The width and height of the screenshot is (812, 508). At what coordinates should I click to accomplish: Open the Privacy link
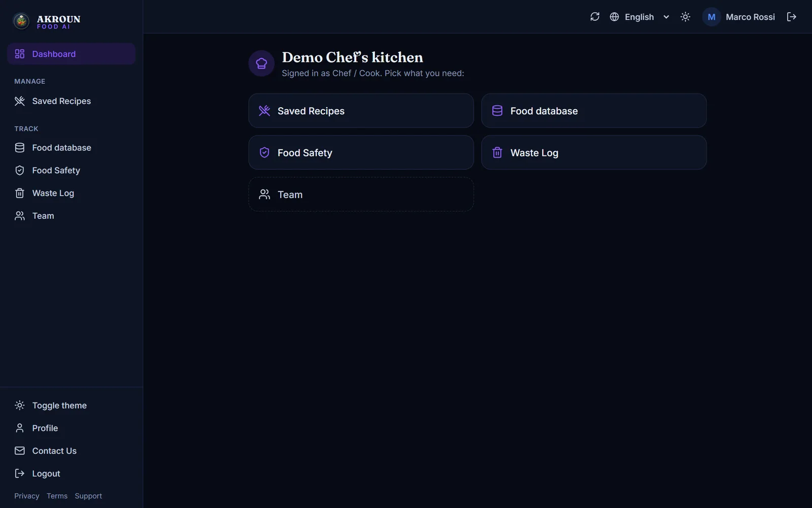click(x=27, y=496)
